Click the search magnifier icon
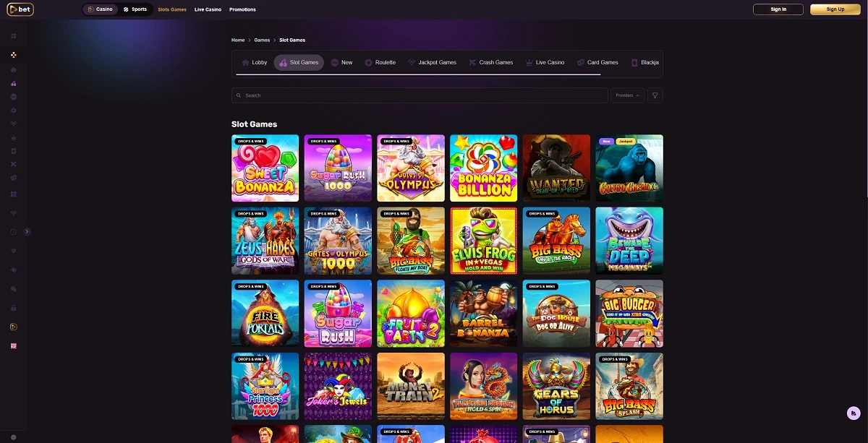This screenshot has height=443, width=868. coord(239,95)
